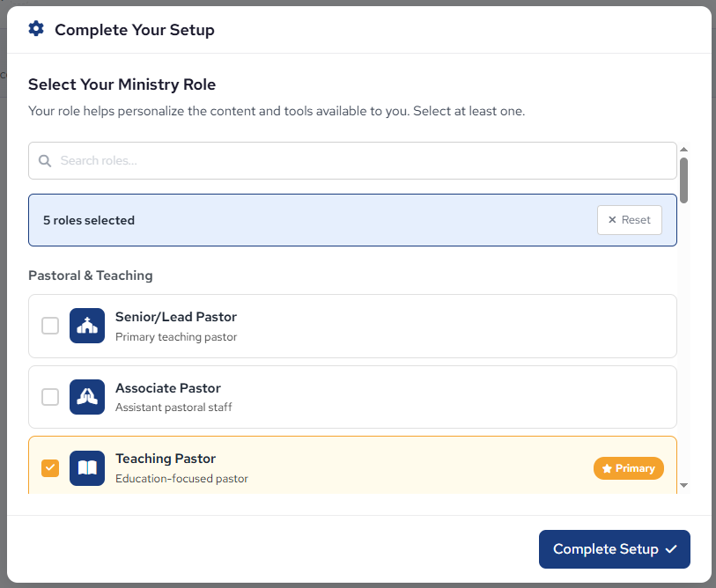
Task: Click the scrollbar up arrow
Action: coord(683,150)
